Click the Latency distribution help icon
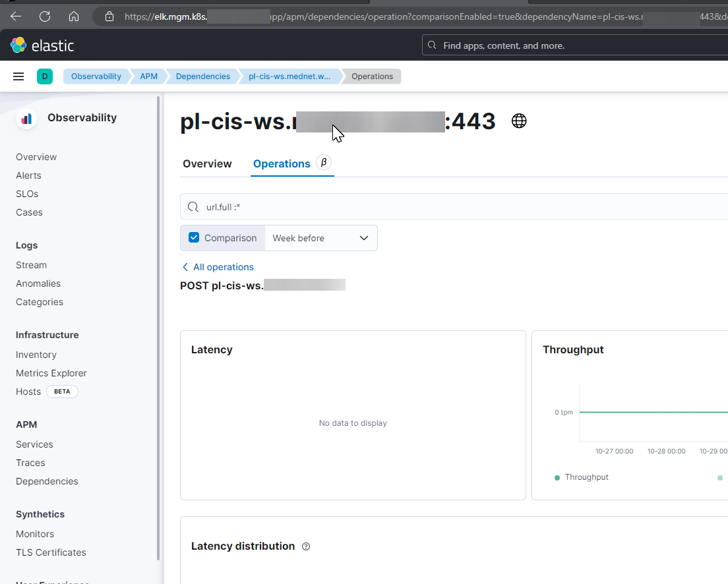 coord(305,546)
